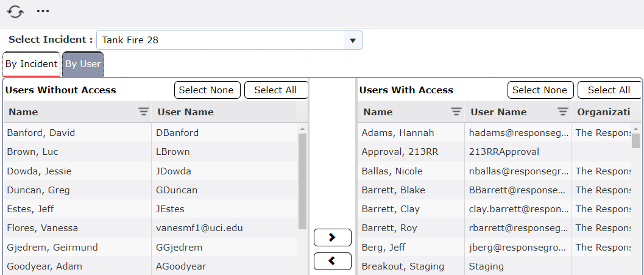Expand the Select Incident dropdown arrow
644x275 pixels.
point(352,40)
